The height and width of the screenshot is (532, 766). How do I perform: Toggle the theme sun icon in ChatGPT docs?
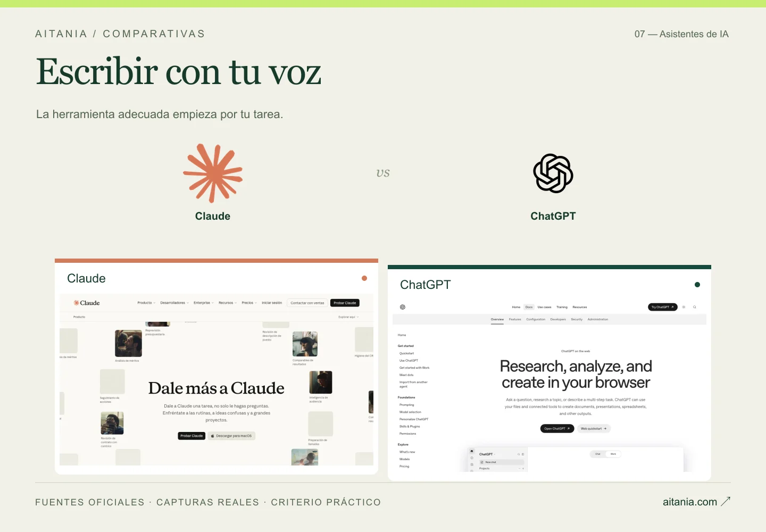pyautogui.click(x=684, y=307)
